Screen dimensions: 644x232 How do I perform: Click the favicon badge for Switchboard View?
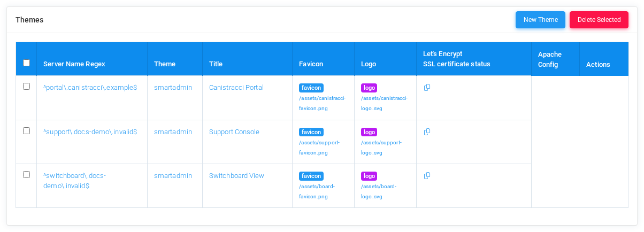click(x=311, y=176)
